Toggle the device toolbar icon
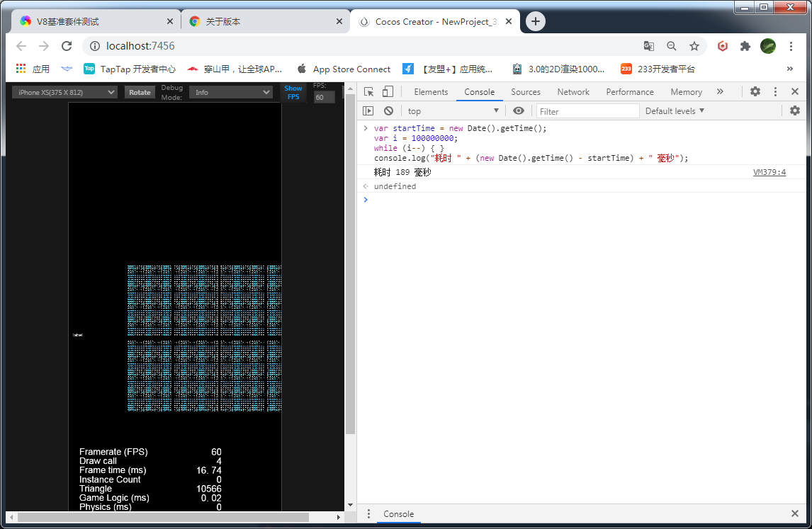Image resolution: width=812 pixels, height=529 pixels. pyautogui.click(x=388, y=92)
